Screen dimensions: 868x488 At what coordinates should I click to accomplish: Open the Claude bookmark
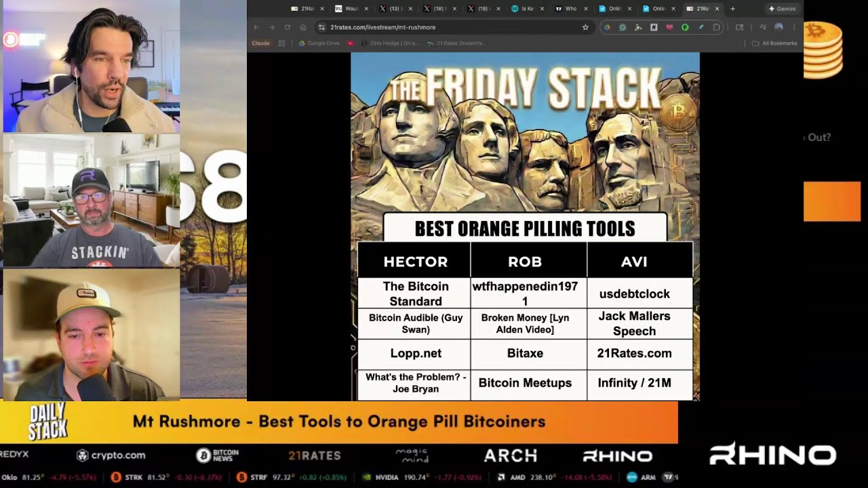coord(260,43)
